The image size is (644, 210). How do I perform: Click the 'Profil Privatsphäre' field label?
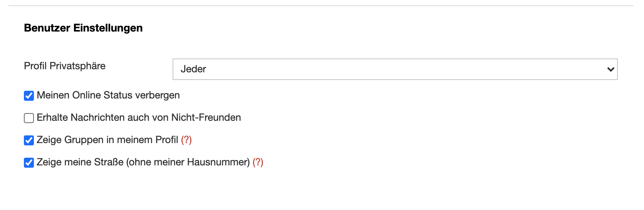[65, 66]
